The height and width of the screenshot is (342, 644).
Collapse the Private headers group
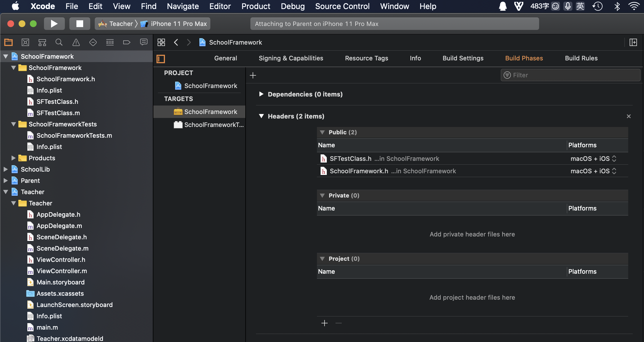point(322,196)
